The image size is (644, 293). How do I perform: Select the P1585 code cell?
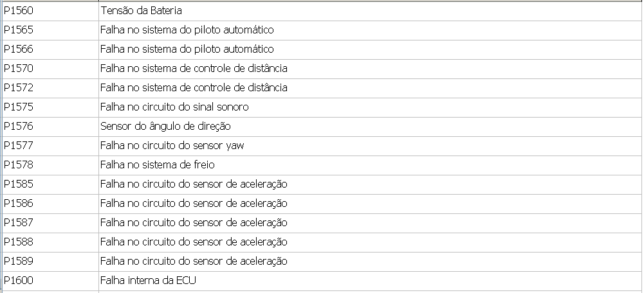coord(19,184)
